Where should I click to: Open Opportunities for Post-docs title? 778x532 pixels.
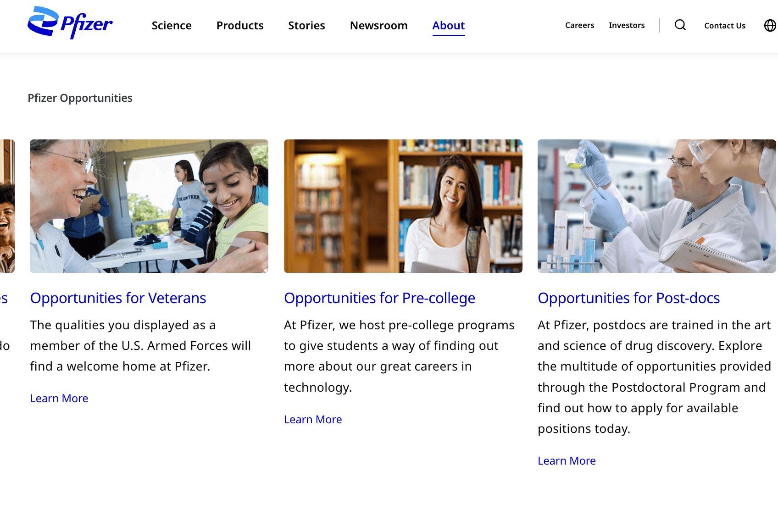coord(628,298)
